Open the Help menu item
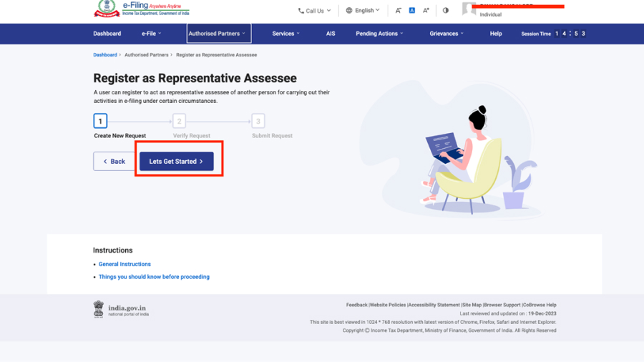 click(x=496, y=34)
